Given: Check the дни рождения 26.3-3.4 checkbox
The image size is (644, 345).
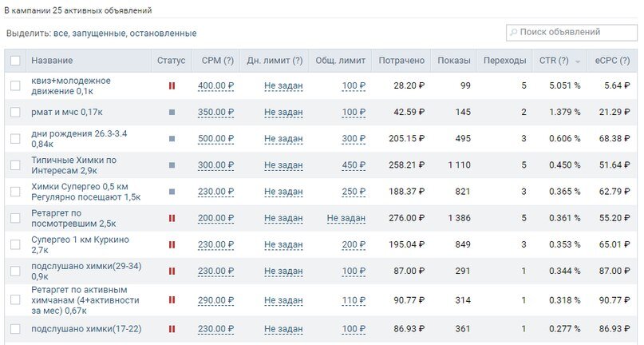Looking at the screenshot, I should [15, 139].
